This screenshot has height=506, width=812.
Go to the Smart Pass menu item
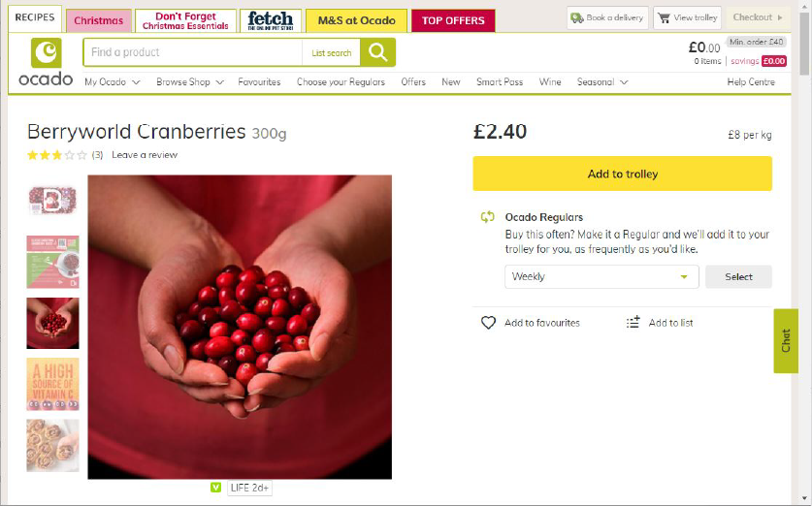pyautogui.click(x=500, y=81)
